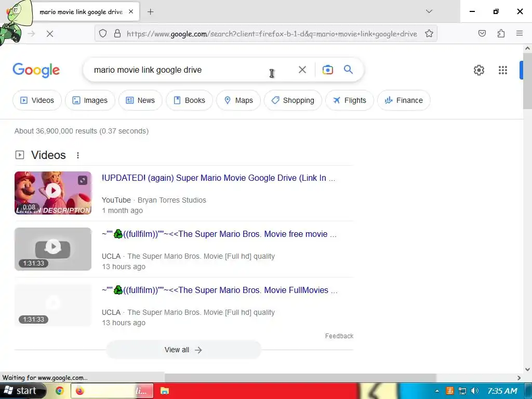Play the Mario Movie Google Drive thumbnail
The width and height of the screenshot is (532, 399).
[53, 193]
